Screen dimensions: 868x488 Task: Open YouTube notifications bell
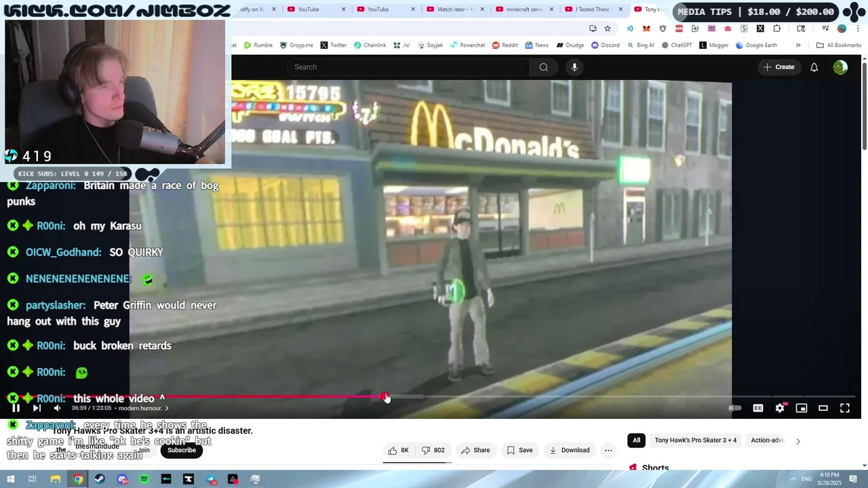click(814, 67)
